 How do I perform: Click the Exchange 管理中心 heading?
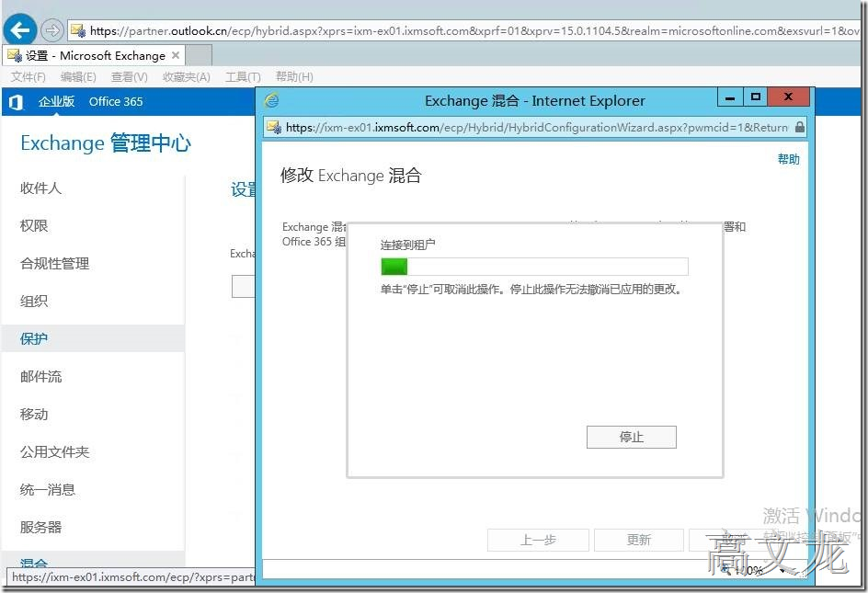click(x=106, y=143)
